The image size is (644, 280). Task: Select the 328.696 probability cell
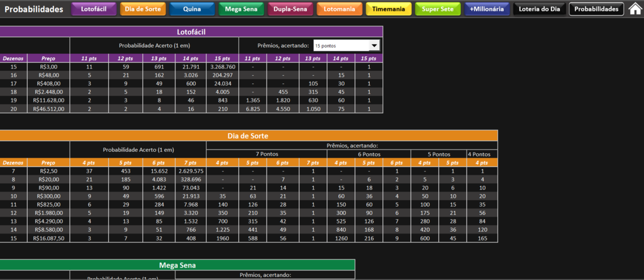[x=191, y=179]
